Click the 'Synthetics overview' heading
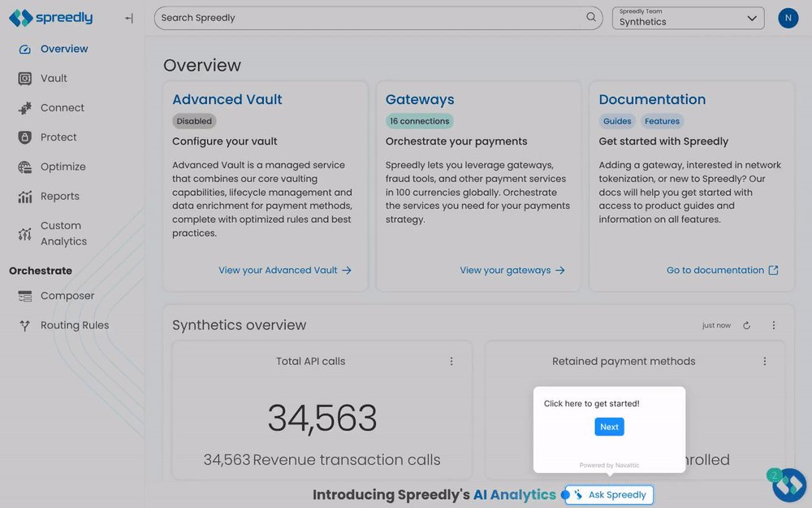This screenshot has height=508, width=812. (x=240, y=325)
